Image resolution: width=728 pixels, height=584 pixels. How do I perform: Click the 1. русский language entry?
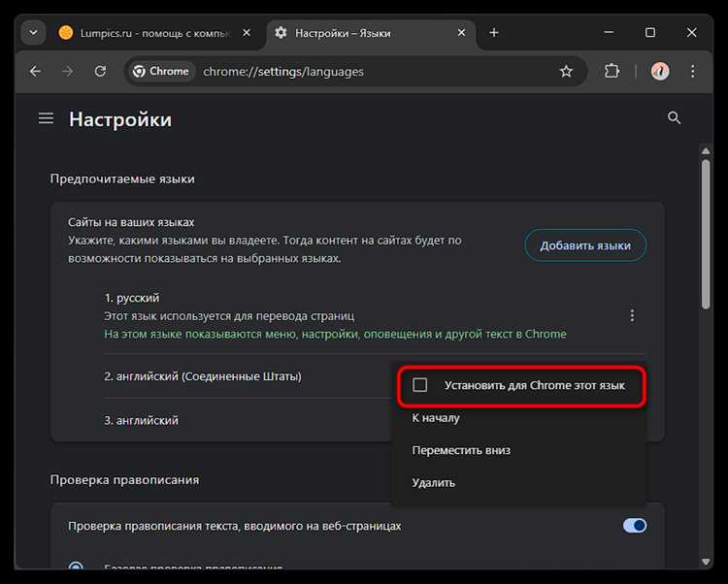[132, 298]
